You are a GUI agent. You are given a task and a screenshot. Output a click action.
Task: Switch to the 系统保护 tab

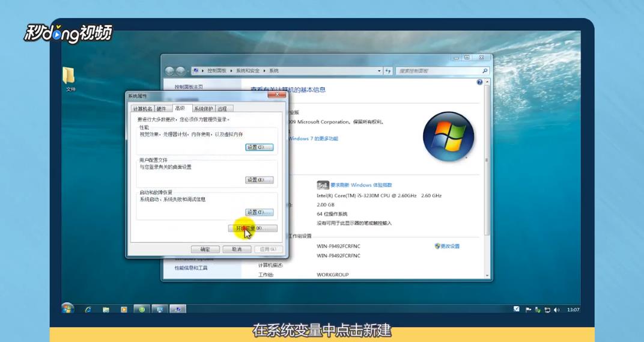pos(203,109)
